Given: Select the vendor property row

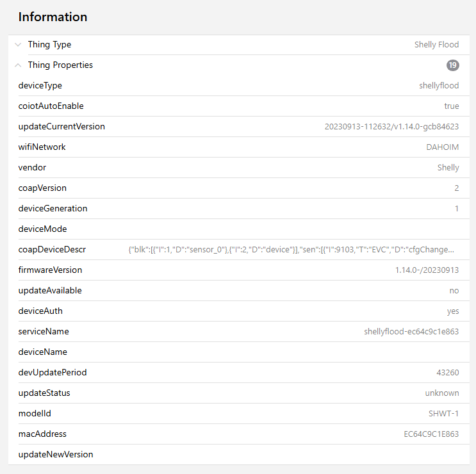Looking at the screenshot, I should click(32, 168).
